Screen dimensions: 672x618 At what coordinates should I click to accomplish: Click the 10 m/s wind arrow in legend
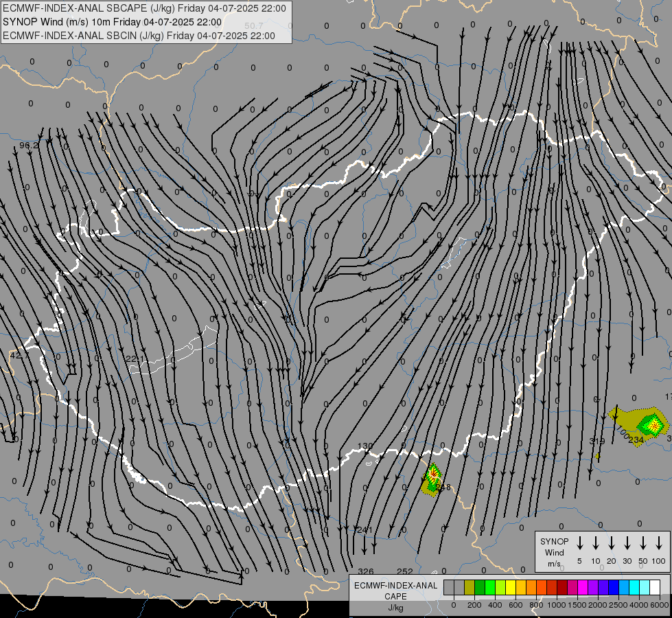(596, 543)
